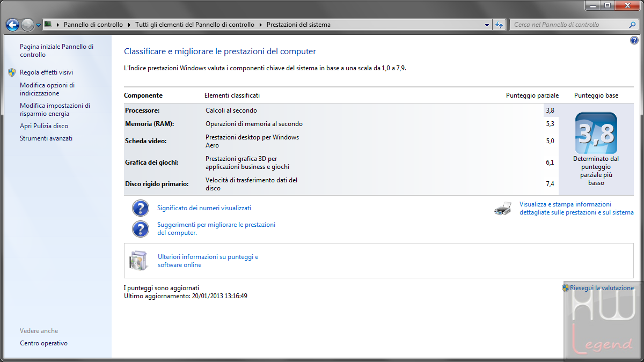
Task: Click 'Riesegui la valutazione' link
Action: tap(602, 288)
